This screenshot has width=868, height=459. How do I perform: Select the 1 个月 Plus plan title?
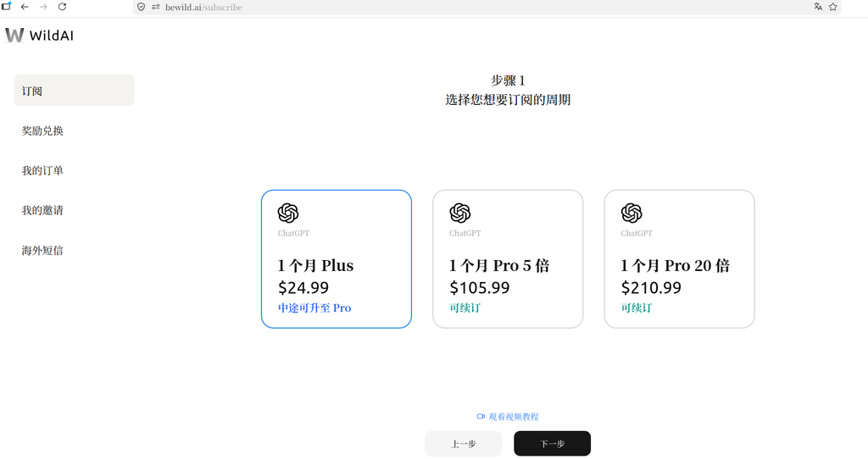pyautogui.click(x=315, y=266)
